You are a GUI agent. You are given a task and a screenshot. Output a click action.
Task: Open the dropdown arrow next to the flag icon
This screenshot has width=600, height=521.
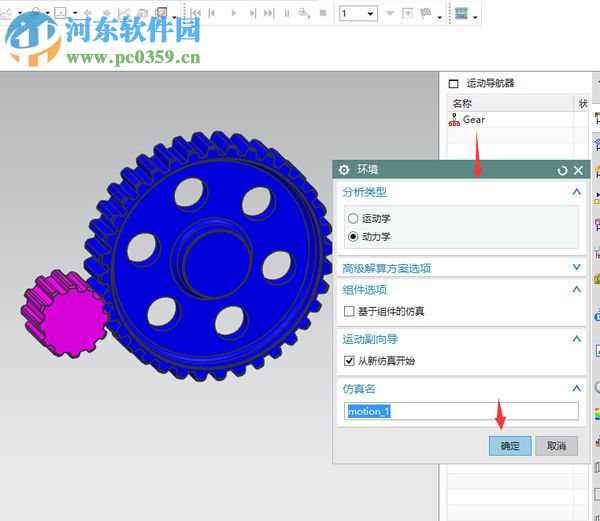440,17
